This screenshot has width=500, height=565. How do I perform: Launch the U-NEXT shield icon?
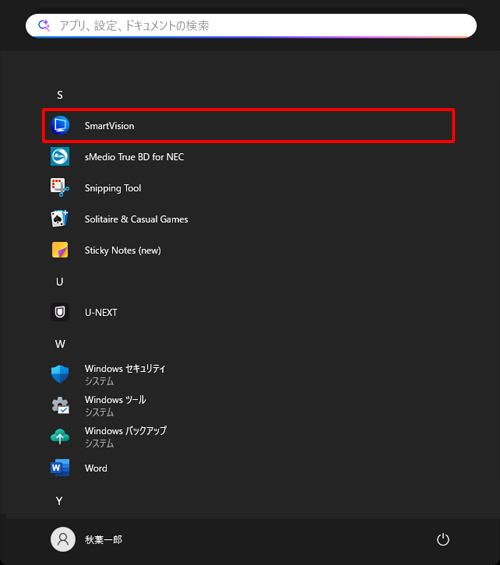coord(60,312)
